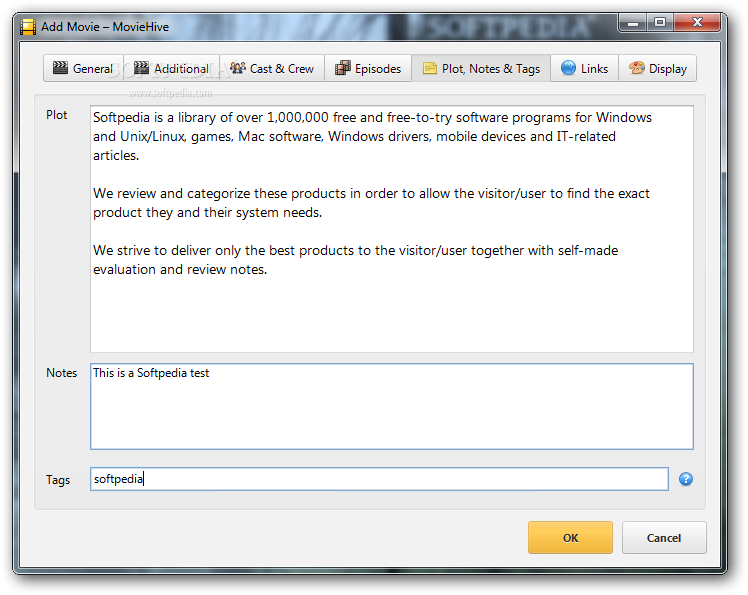Open the Cast & Crew tab

pos(272,69)
